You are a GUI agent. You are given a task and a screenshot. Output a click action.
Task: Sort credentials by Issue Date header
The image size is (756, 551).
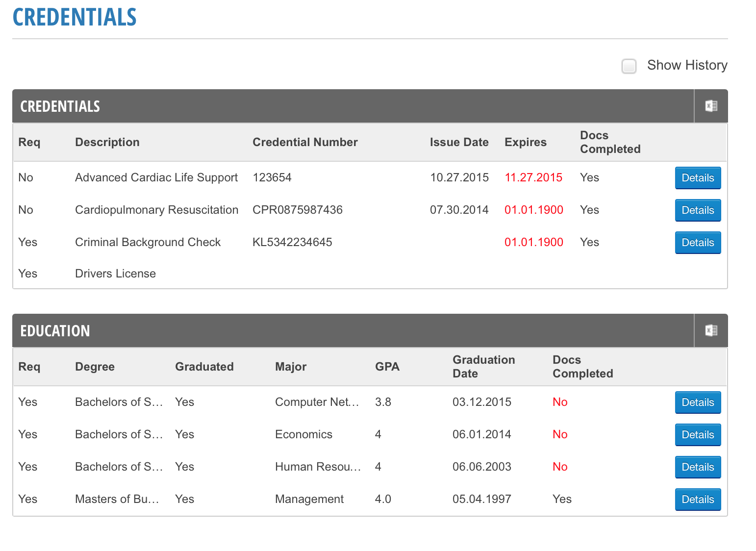[x=459, y=142]
